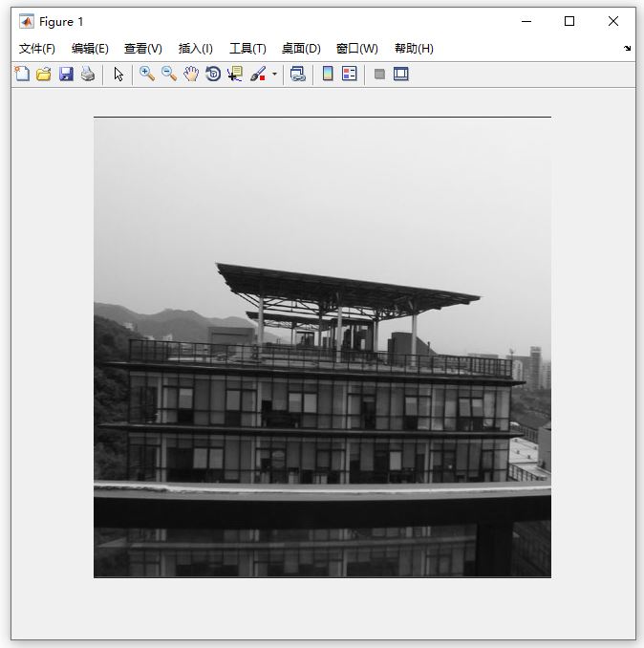The height and width of the screenshot is (648, 644).
Task: Click the MATLAB logo in the title bar
Action: click(27, 21)
